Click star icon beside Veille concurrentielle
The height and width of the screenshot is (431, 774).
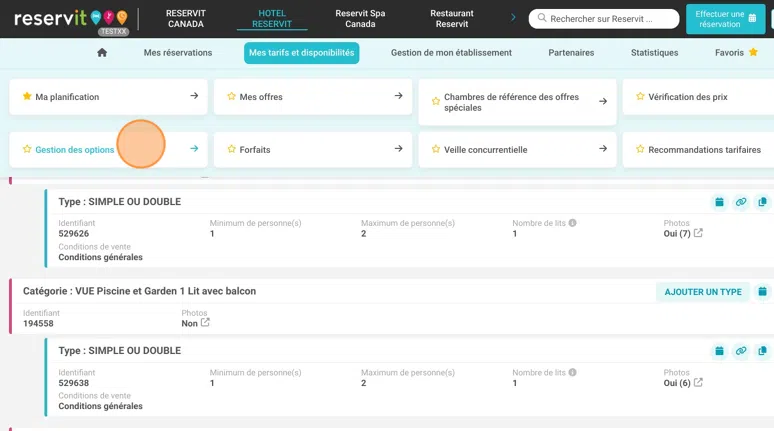pos(436,149)
